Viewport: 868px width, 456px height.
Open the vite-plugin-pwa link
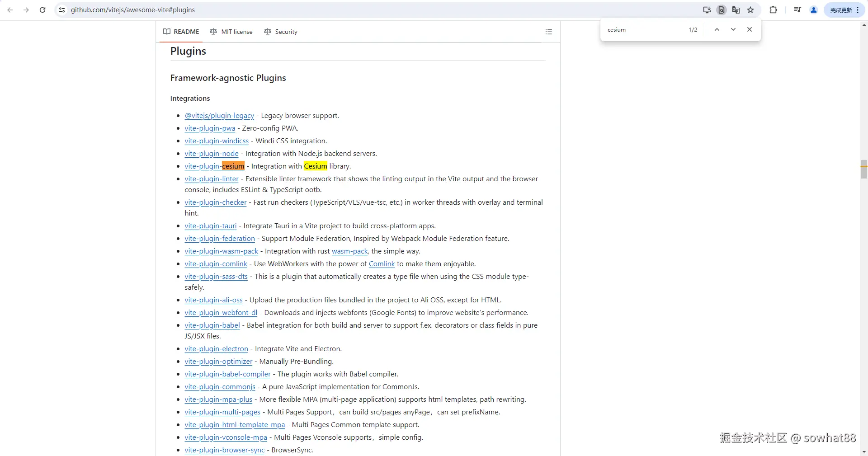(x=210, y=128)
